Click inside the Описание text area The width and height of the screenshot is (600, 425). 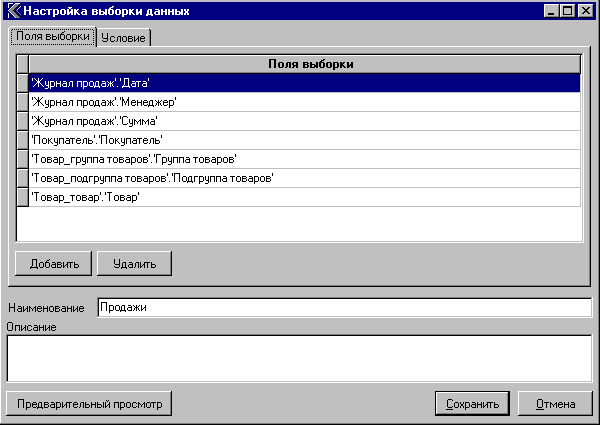pyautogui.click(x=299, y=357)
